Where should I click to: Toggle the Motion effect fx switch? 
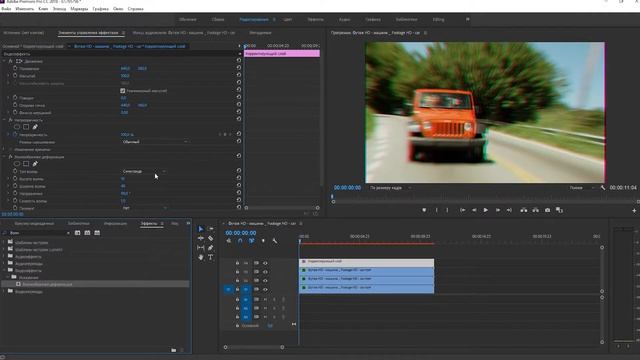click(x=11, y=61)
